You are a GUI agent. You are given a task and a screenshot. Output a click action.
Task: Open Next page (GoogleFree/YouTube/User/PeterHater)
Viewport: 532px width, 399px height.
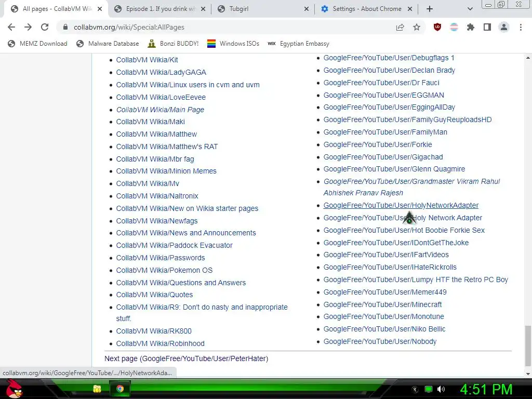point(187,358)
